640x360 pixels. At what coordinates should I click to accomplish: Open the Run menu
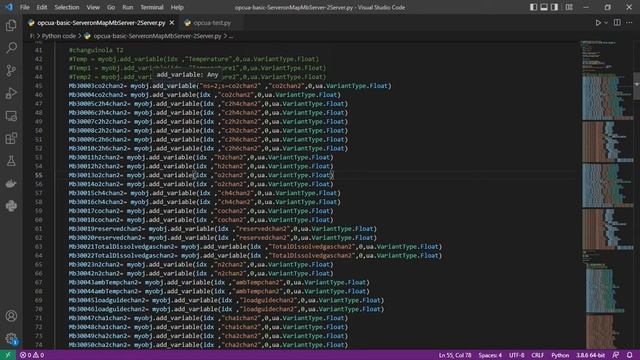click(127, 7)
